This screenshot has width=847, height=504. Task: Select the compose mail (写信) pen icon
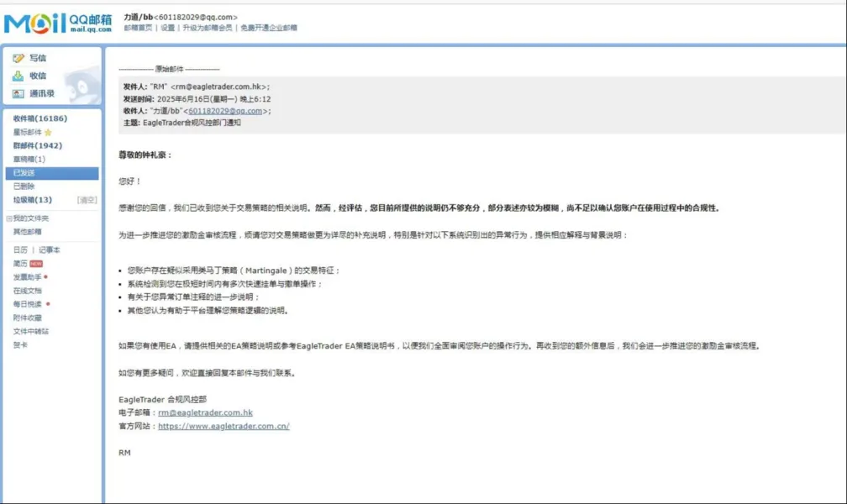point(17,58)
